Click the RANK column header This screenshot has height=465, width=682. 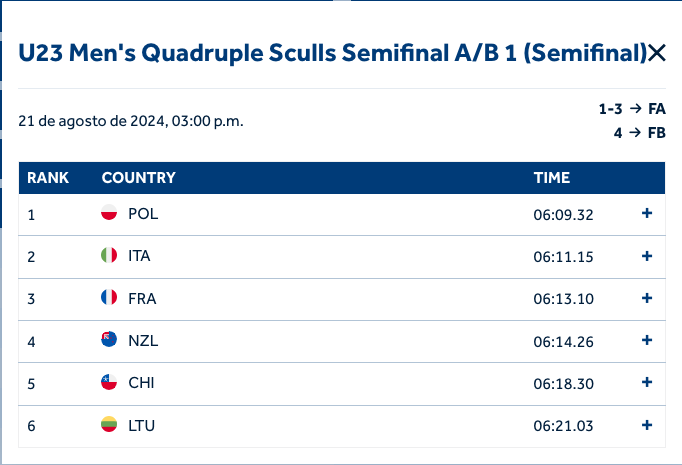[x=48, y=178]
